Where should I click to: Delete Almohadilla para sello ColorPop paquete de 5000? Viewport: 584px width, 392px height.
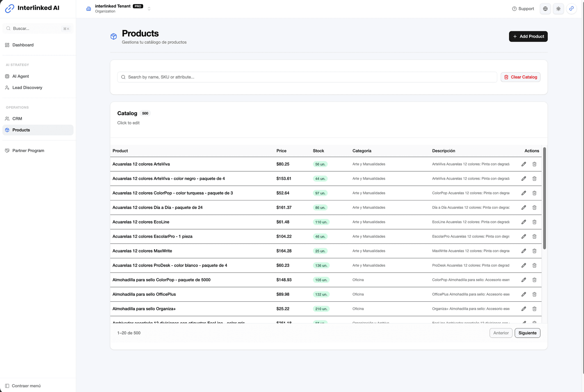pyautogui.click(x=534, y=280)
